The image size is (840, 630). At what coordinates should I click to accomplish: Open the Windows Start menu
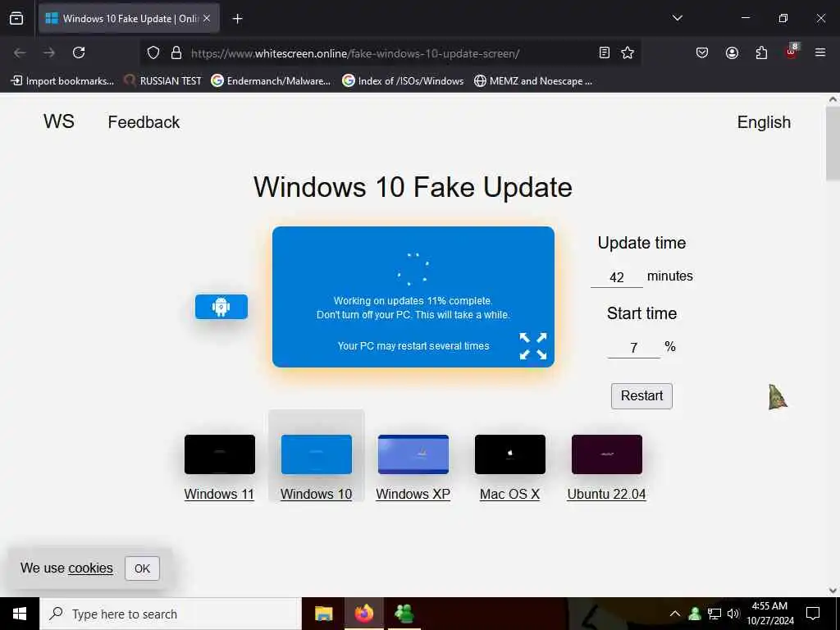click(x=20, y=614)
